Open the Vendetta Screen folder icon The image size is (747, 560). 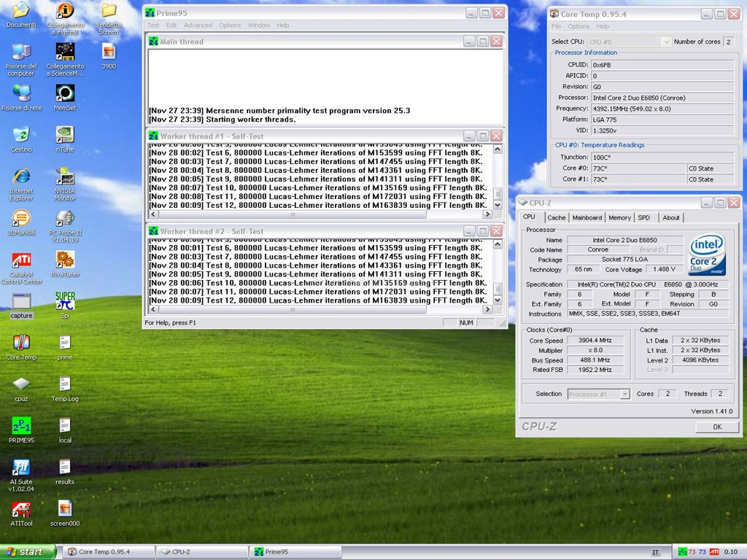coord(109,10)
